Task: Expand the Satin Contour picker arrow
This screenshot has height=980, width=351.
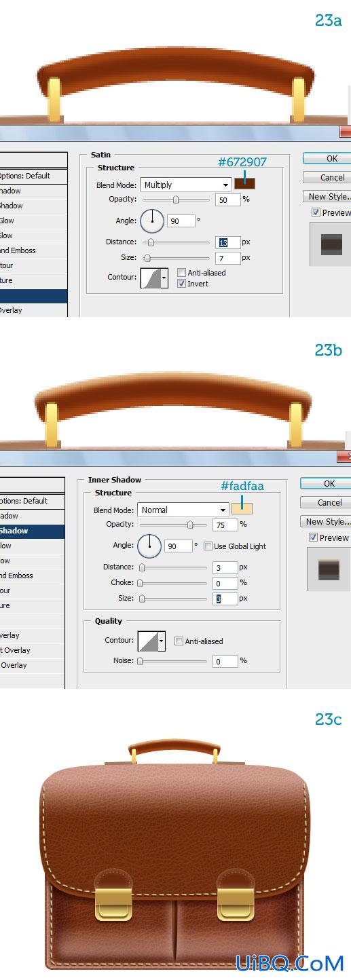Action: [164, 278]
